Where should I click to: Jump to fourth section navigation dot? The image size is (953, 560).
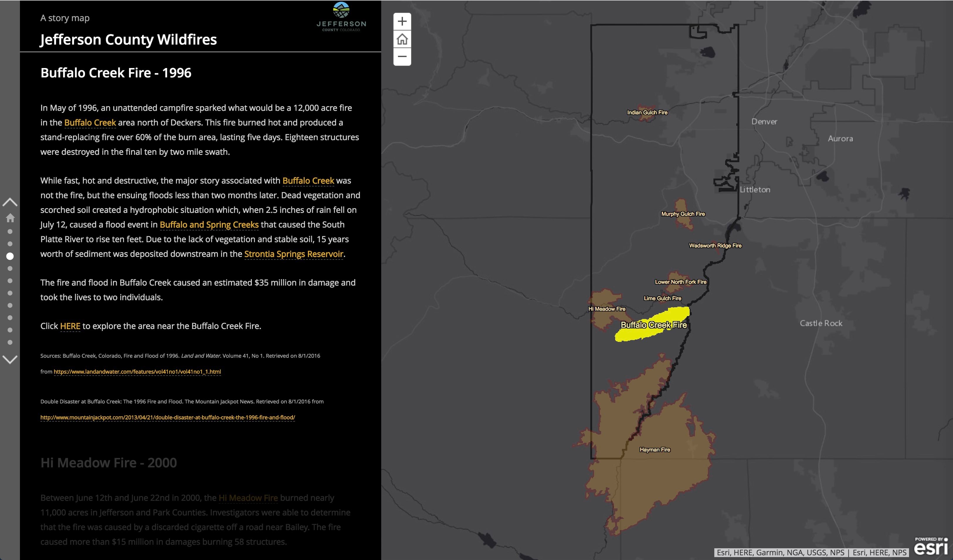[x=10, y=269]
